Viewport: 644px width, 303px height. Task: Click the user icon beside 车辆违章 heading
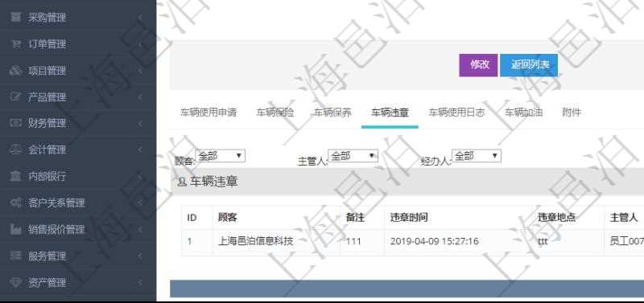tap(182, 182)
